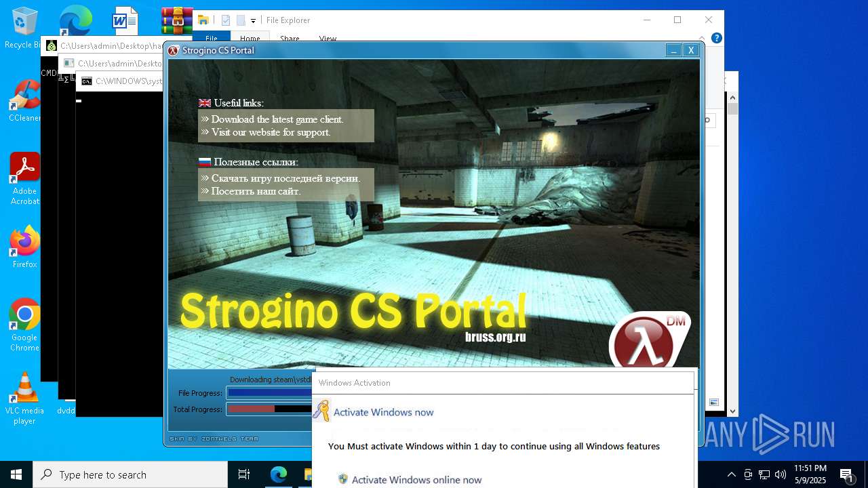Maximize the File Explorer window
This screenshot has height=488, width=868.
[677, 20]
